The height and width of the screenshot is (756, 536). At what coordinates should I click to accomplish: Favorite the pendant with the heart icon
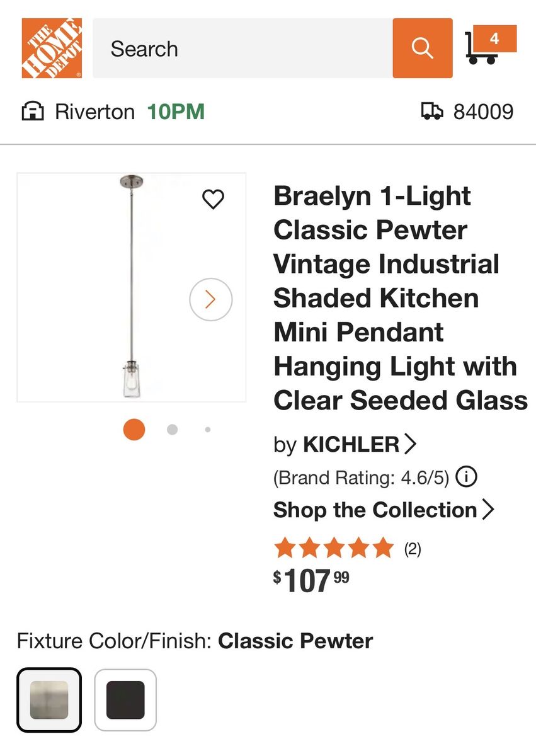[x=213, y=199]
